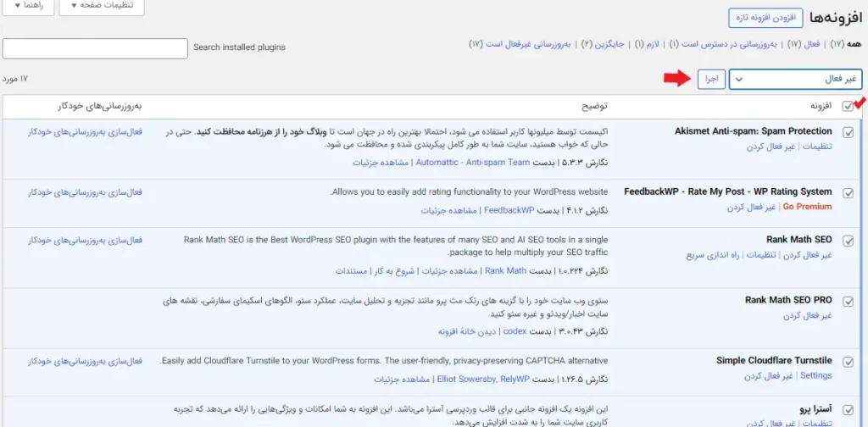Enable auto-updates for Rank Math SEO
The height and width of the screenshot is (427, 868).
[x=85, y=240]
